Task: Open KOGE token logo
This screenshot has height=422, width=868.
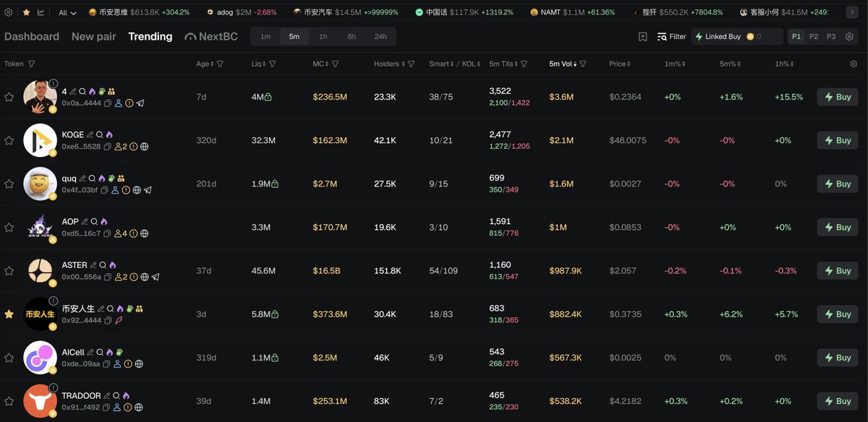Action: [x=40, y=140]
